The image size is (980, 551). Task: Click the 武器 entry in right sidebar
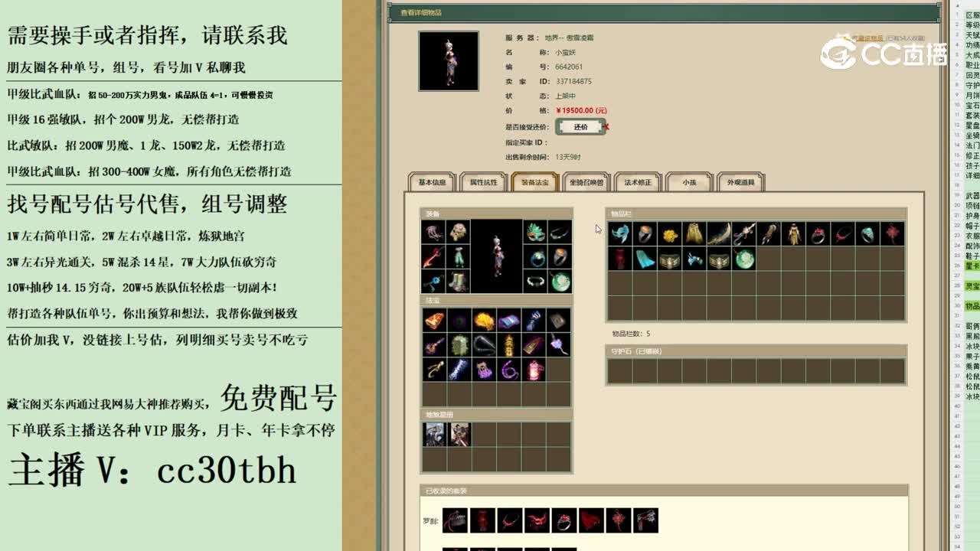tap(972, 195)
